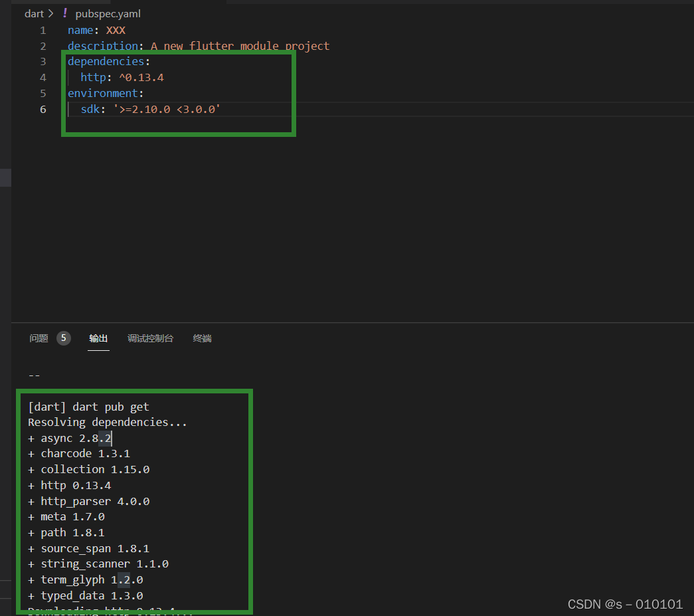The image size is (694, 616).
Task: Click the 'dependencies' key on line 3
Action: 106,62
